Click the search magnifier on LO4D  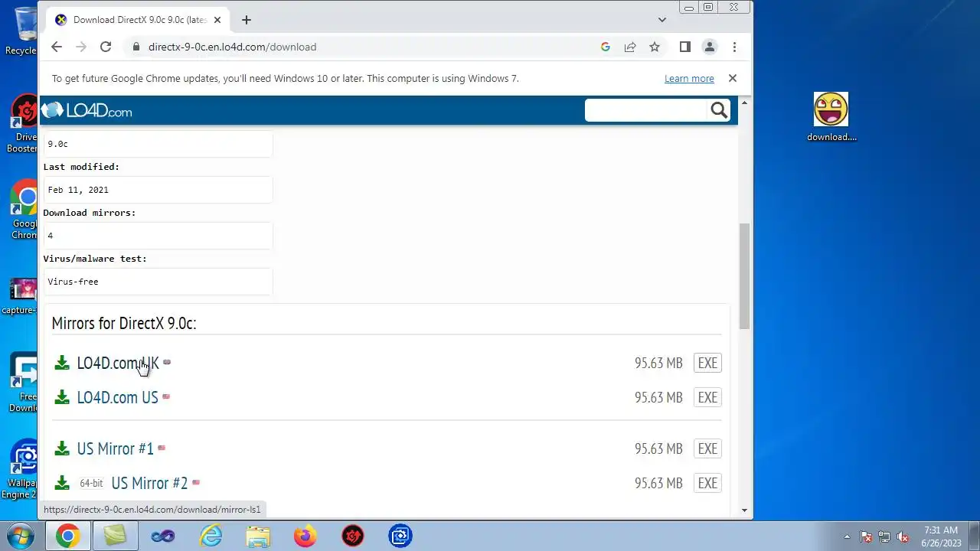pos(718,110)
